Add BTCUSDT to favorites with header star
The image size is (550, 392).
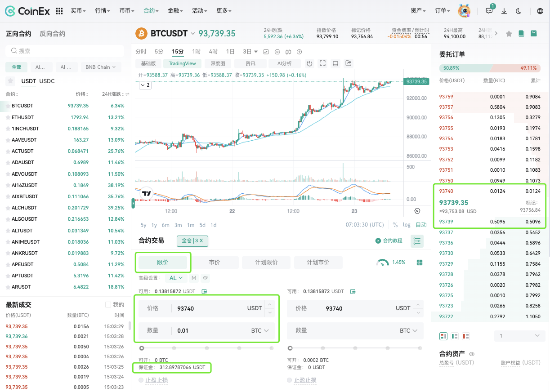coord(509,34)
